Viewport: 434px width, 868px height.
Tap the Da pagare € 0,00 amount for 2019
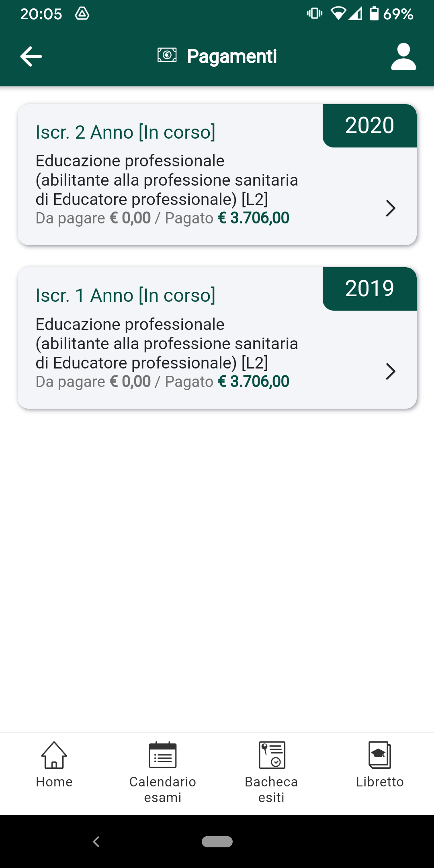coord(93,382)
